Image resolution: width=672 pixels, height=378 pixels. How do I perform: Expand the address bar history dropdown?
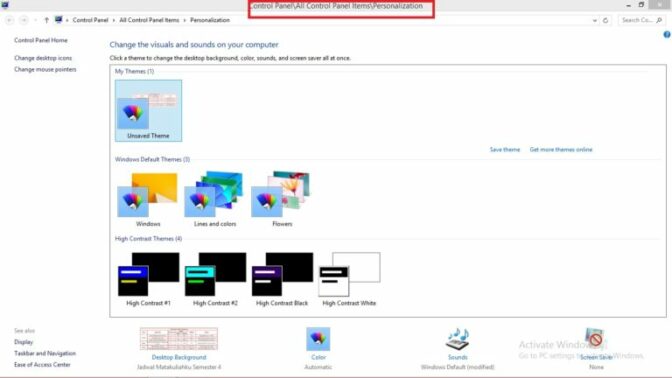(594, 20)
